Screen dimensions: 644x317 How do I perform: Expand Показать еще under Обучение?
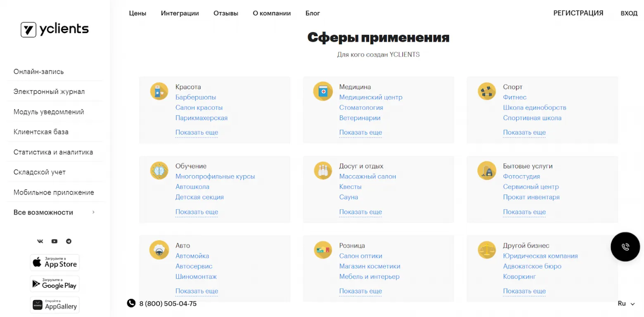[197, 212]
